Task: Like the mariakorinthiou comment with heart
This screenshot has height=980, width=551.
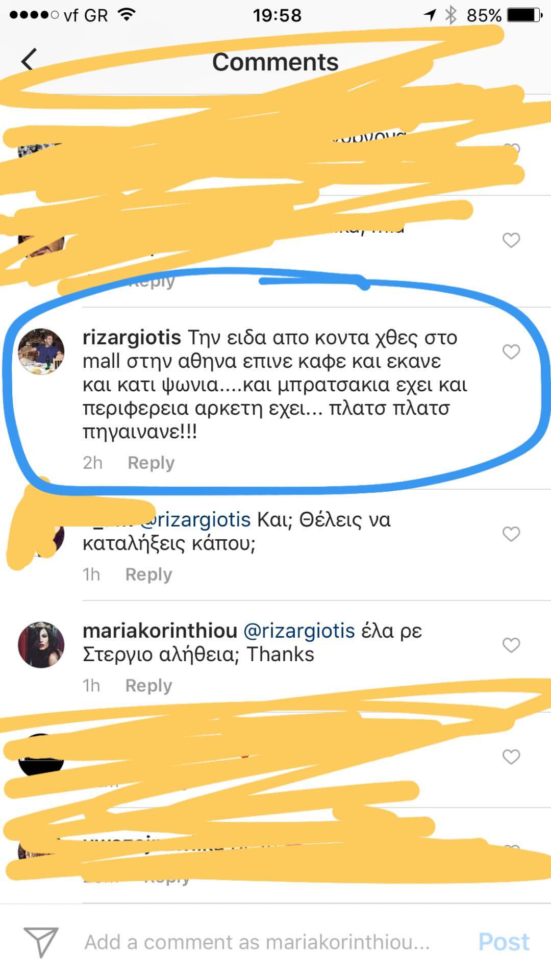Action: point(511,645)
